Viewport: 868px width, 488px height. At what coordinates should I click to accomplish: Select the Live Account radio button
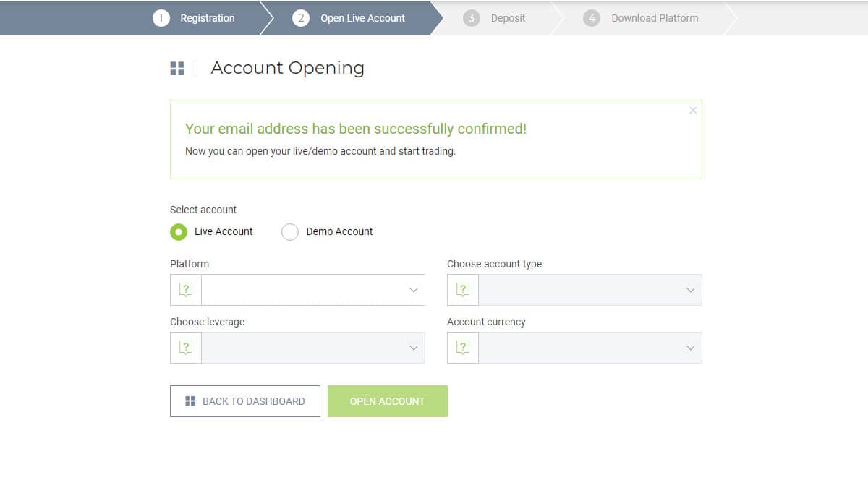(x=179, y=232)
